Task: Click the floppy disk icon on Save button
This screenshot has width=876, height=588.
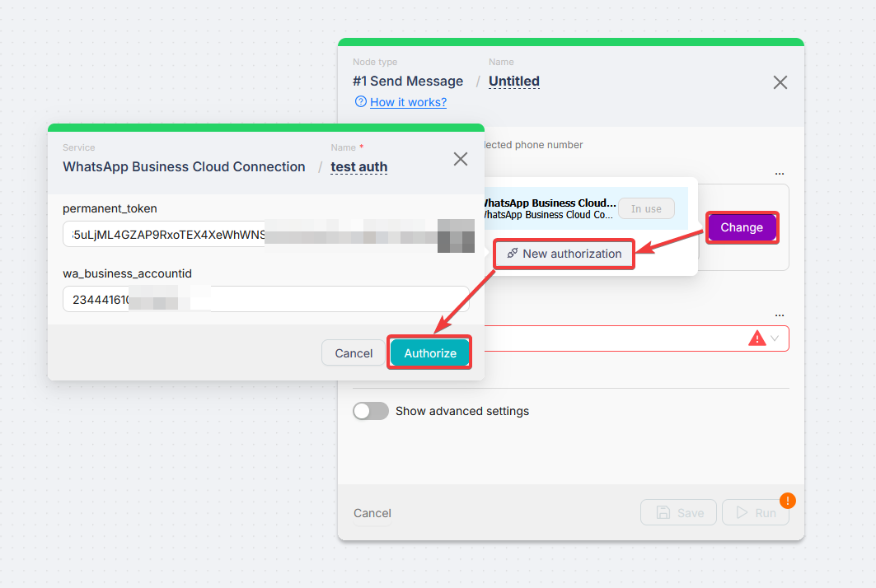Action: [x=665, y=511]
